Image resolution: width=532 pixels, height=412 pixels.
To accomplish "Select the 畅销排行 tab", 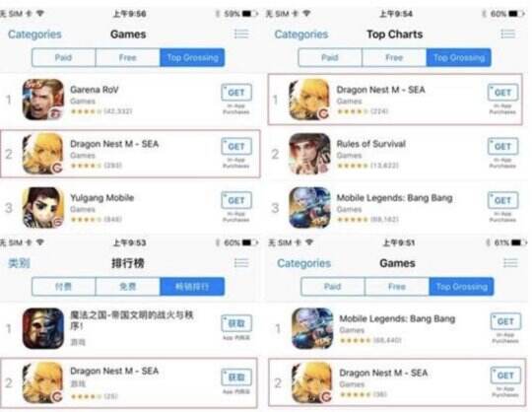I will tap(192, 287).
